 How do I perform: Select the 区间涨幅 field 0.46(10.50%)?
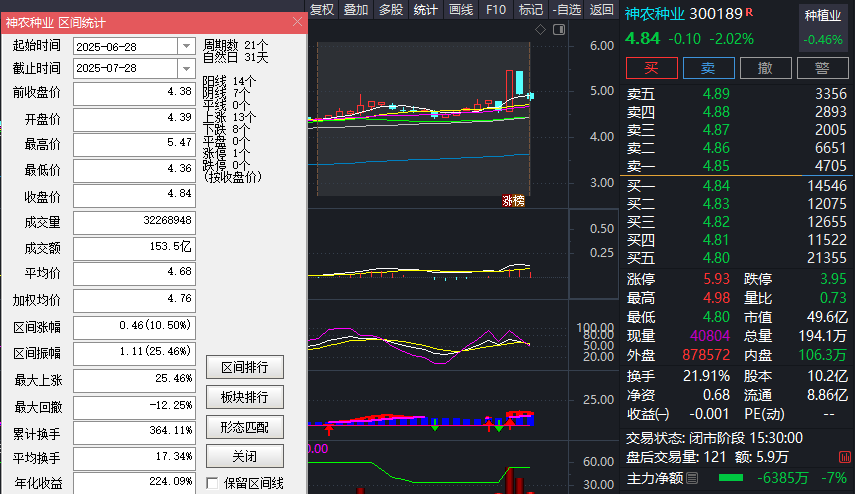(134, 327)
